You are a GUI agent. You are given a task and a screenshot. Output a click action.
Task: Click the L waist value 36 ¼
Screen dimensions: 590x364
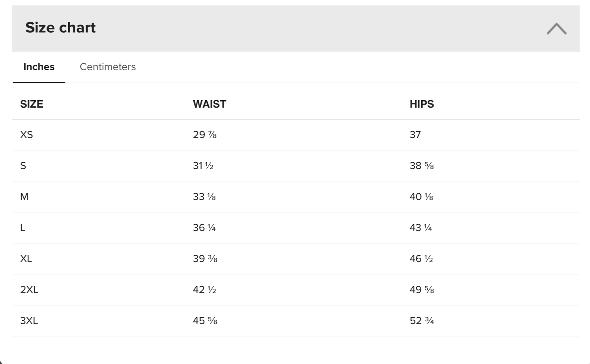coord(204,228)
